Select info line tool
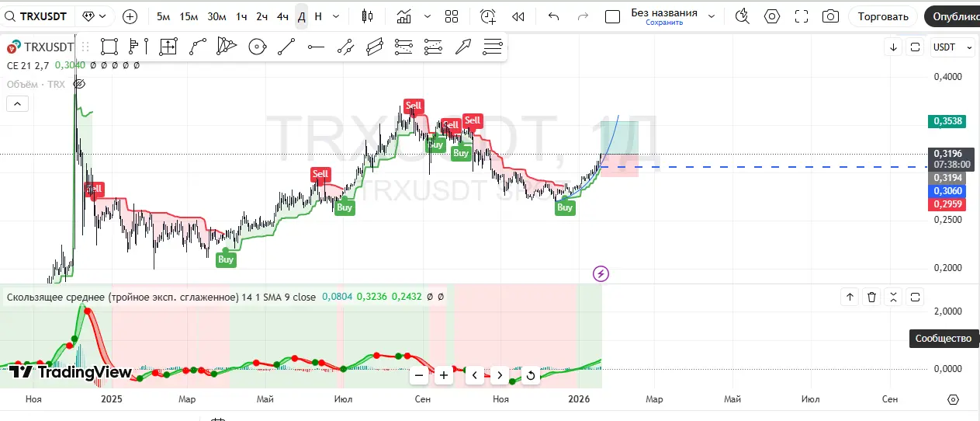The width and height of the screenshot is (980, 421). click(x=345, y=47)
